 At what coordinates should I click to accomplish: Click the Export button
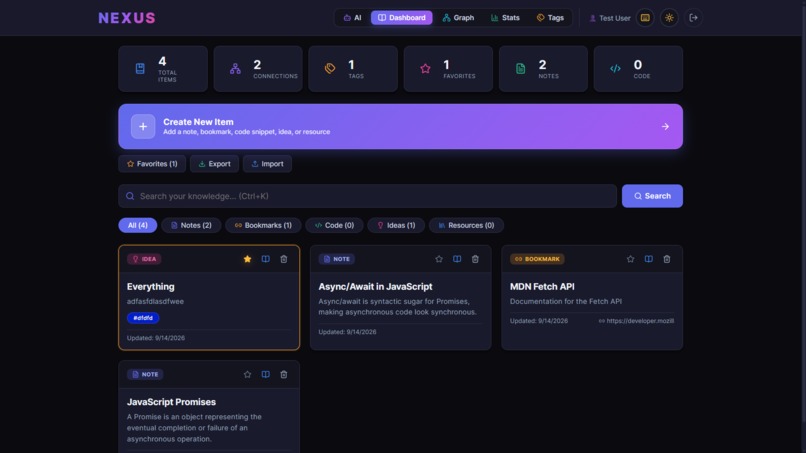214,164
